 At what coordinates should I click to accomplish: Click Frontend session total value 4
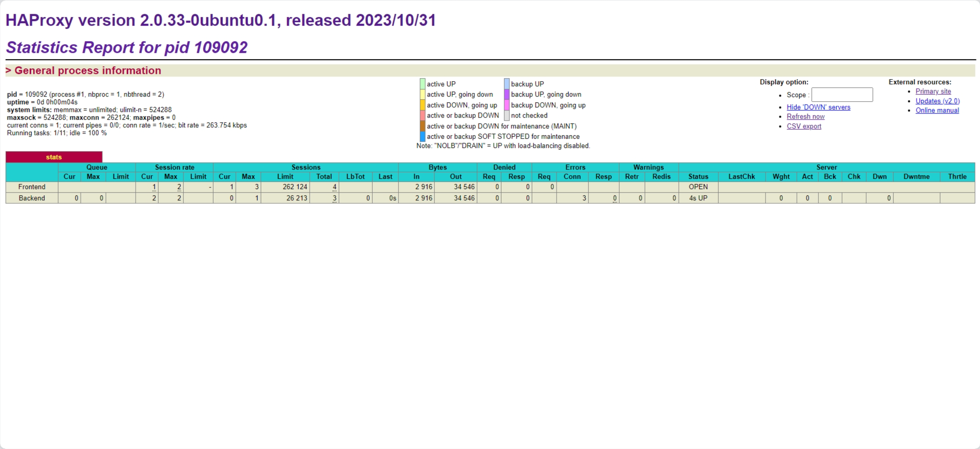pos(334,187)
